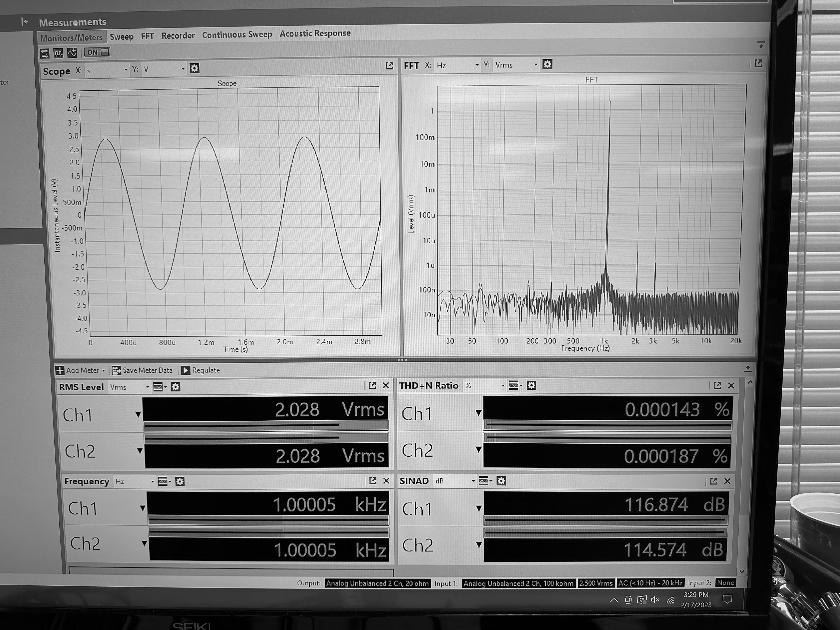Close the SINAD meter
The image size is (840, 630).
[x=727, y=481]
